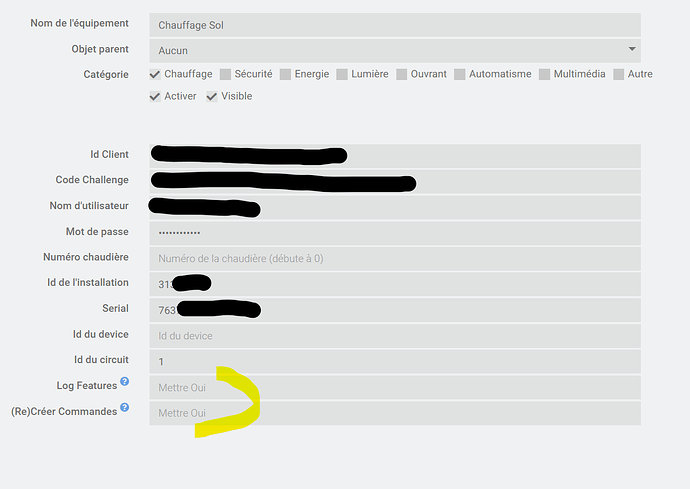Uncheck the Chauffage category checkbox
This screenshot has width=690, height=489.
click(x=155, y=74)
